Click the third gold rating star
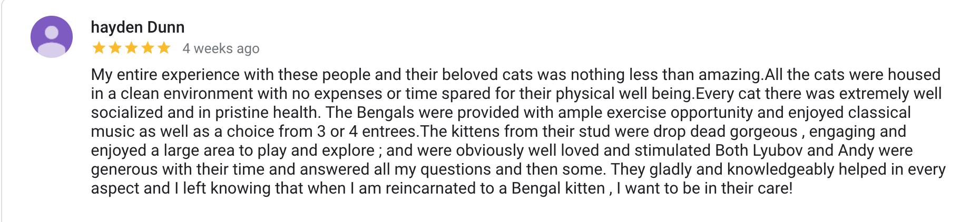980x222 pixels. tap(131, 48)
